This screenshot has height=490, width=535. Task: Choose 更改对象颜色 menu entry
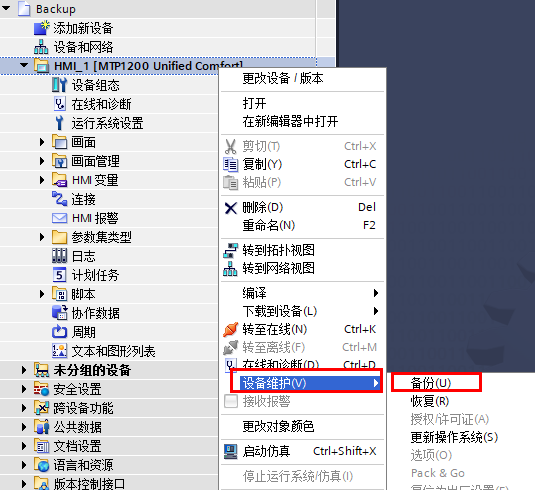tap(278, 426)
